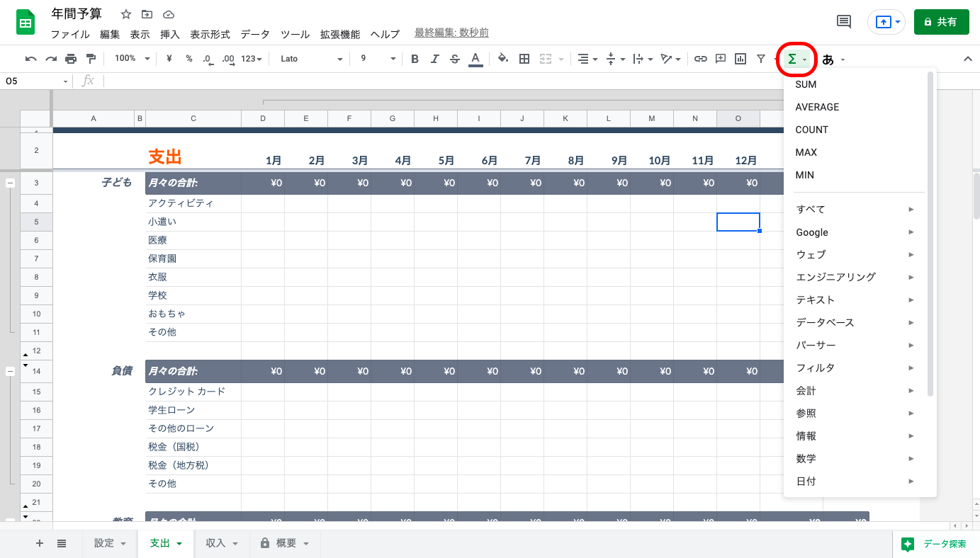This screenshot has width=980, height=558.
Task: Click the データ探索 explore button
Action: (935, 544)
